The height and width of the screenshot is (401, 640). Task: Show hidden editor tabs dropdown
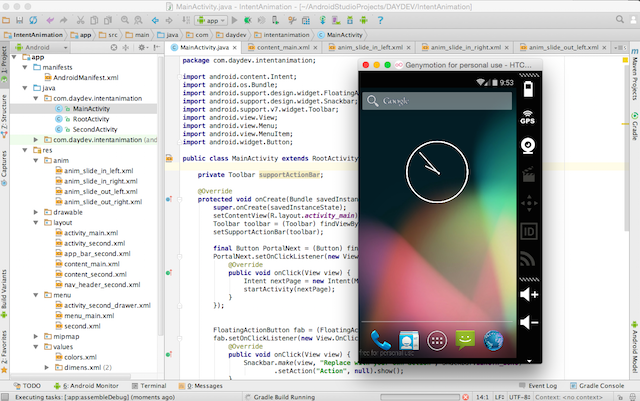(x=620, y=48)
